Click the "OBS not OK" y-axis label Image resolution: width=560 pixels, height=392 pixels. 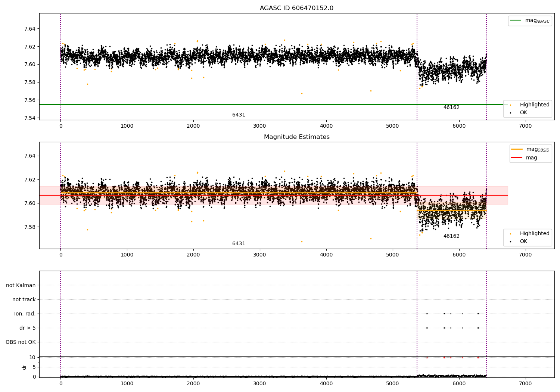coord(21,342)
